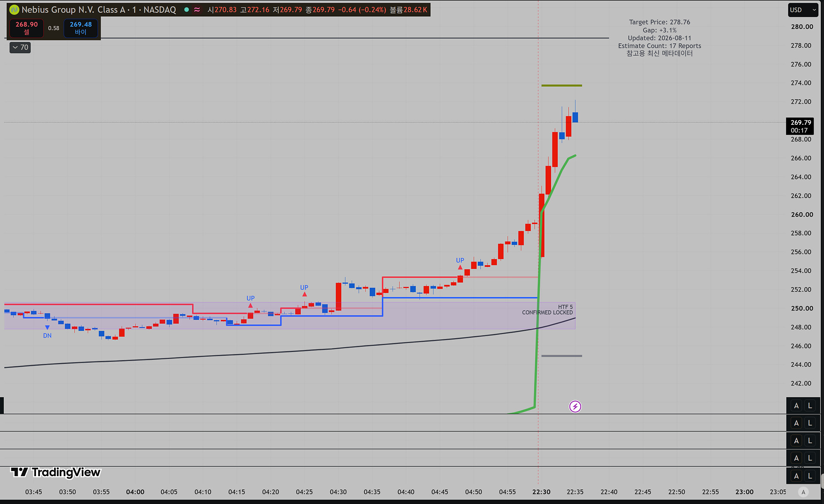
Task: Click the 04:00 time axis label
Action: click(x=135, y=492)
